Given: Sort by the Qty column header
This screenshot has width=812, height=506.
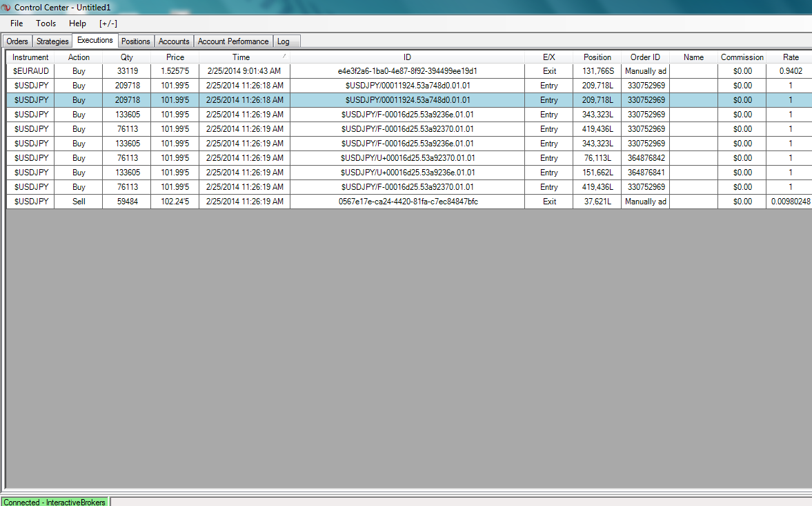Looking at the screenshot, I should pyautogui.click(x=127, y=57).
